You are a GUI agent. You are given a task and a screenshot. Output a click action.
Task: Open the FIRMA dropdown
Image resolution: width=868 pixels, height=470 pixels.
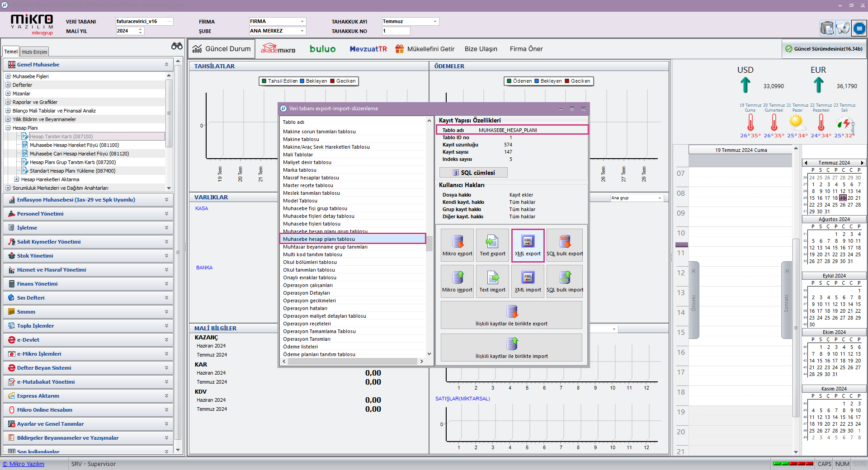point(302,21)
